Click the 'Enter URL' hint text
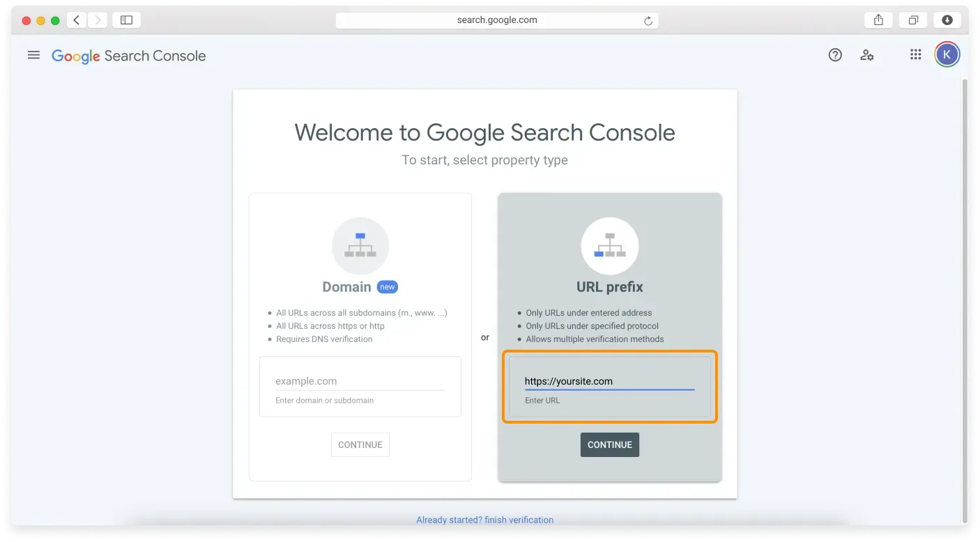 (542, 401)
